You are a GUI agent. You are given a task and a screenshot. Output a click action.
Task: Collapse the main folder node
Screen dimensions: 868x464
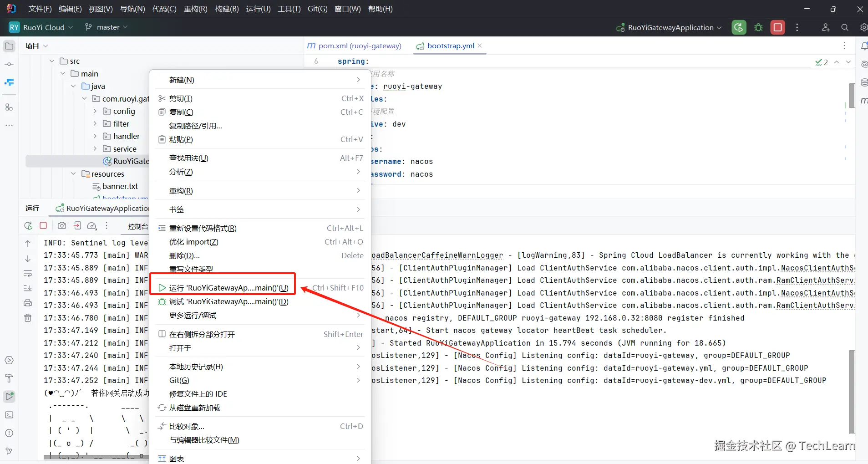(x=63, y=74)
